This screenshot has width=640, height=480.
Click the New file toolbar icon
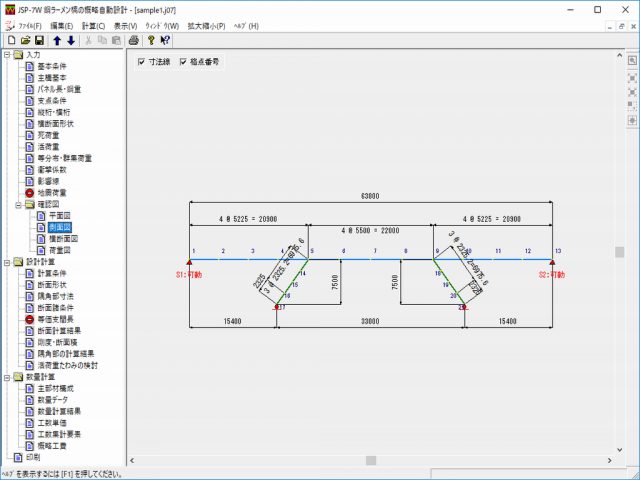pyautogui.click(x=10, y=40)
